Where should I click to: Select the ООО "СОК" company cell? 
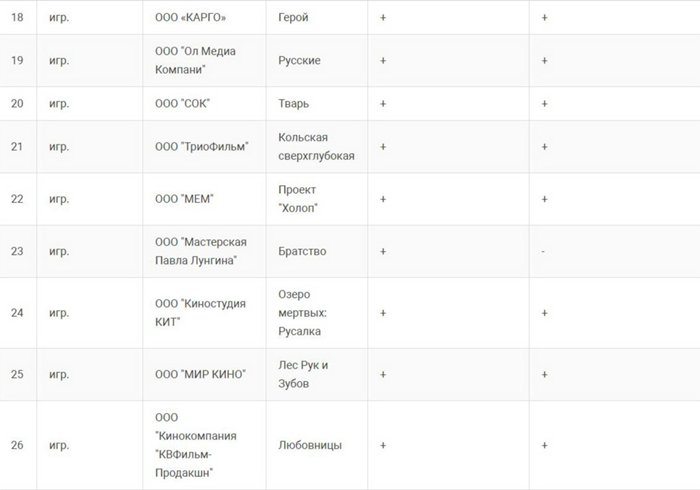204,104
